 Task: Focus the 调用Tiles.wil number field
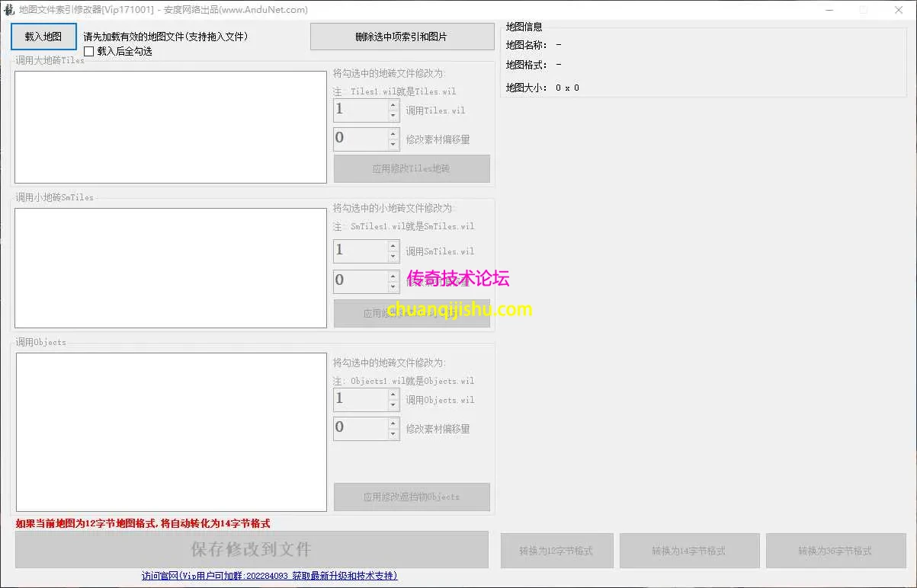[361, 110]
